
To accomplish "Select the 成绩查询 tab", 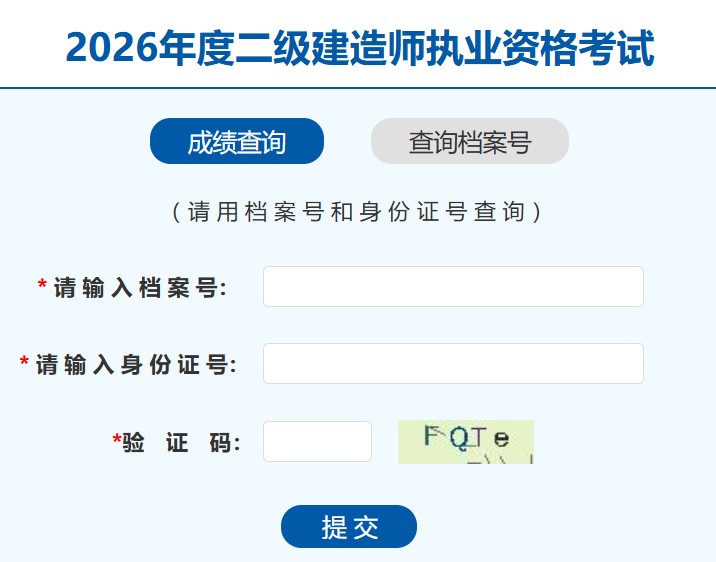I will coord(237,141).
